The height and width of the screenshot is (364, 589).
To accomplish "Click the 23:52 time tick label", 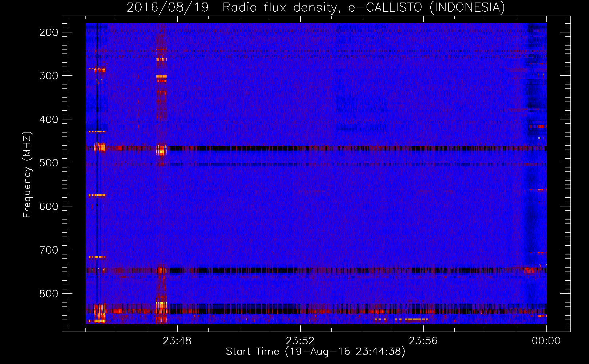I will [x=300, y=341].
